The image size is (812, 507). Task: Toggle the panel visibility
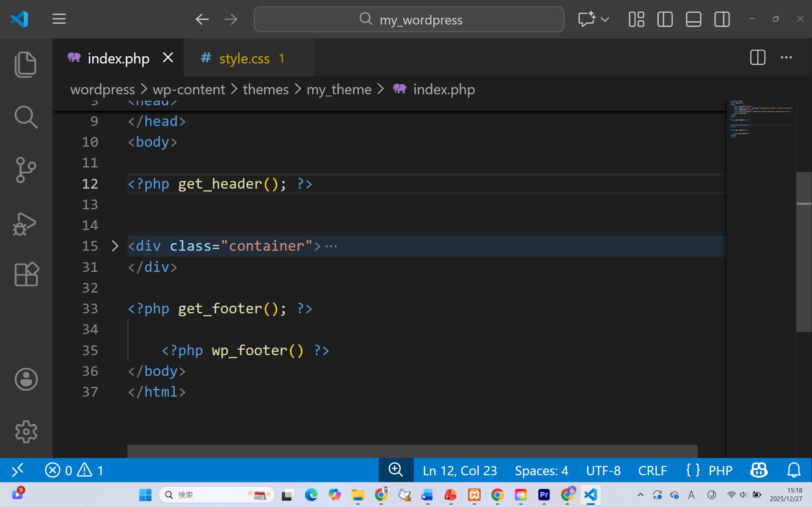pyautogui.click(x=693, y=19)
